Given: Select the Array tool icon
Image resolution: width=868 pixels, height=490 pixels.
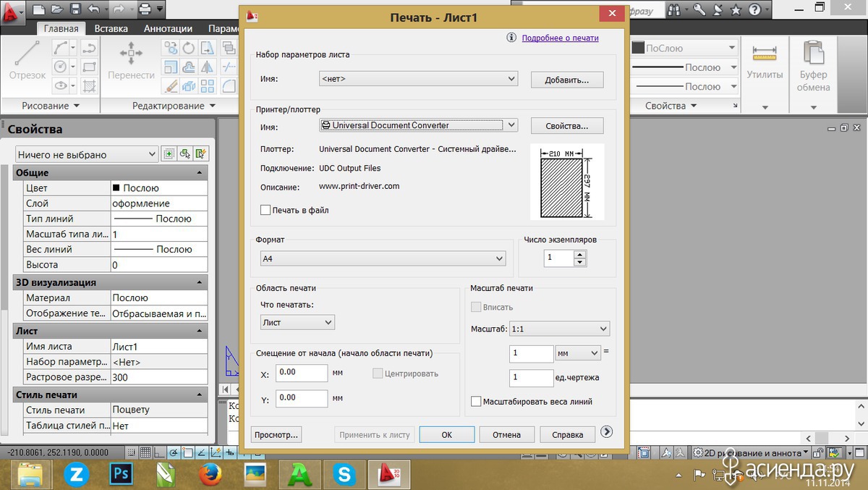Looking at the screenshot, I should coord(208,86).
